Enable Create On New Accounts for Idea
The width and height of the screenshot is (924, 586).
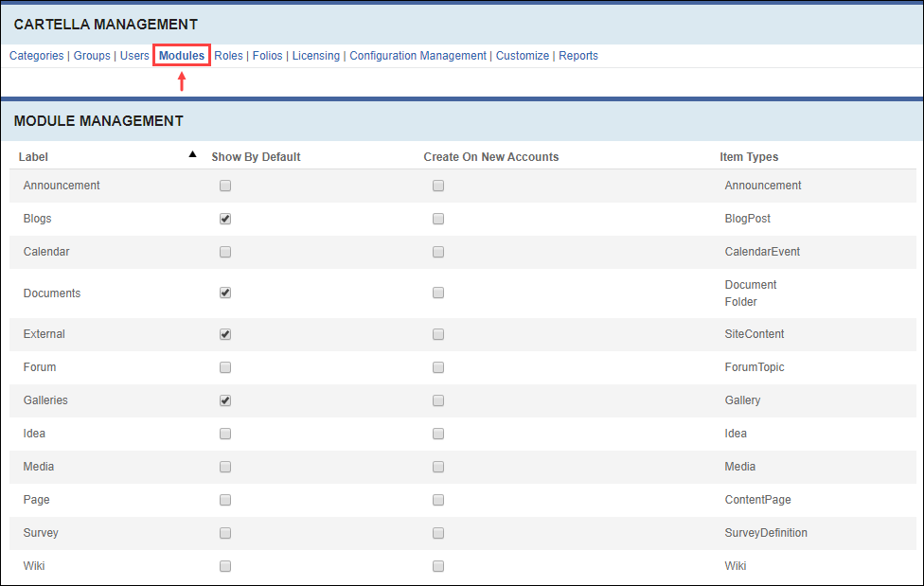[x=437, y=434]
